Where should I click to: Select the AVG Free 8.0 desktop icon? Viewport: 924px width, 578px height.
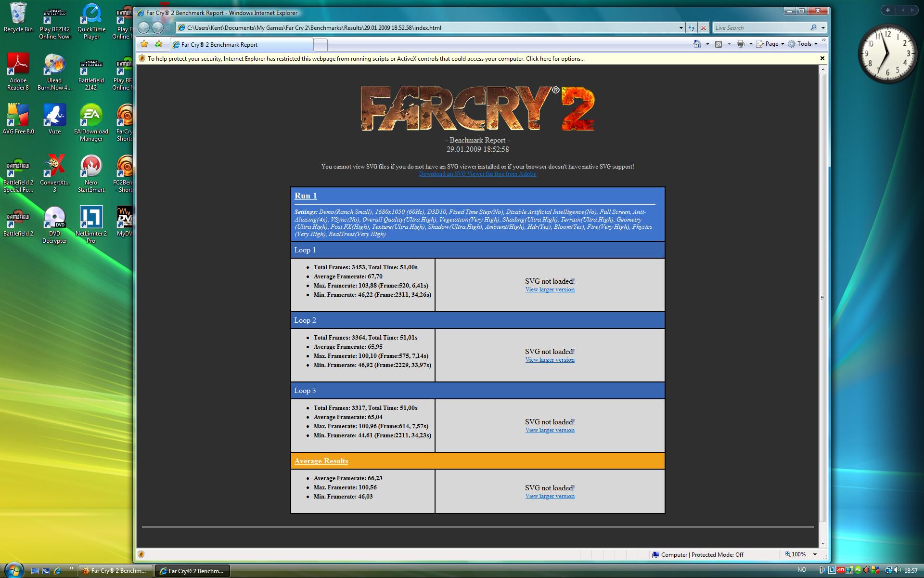coord(18,118)
